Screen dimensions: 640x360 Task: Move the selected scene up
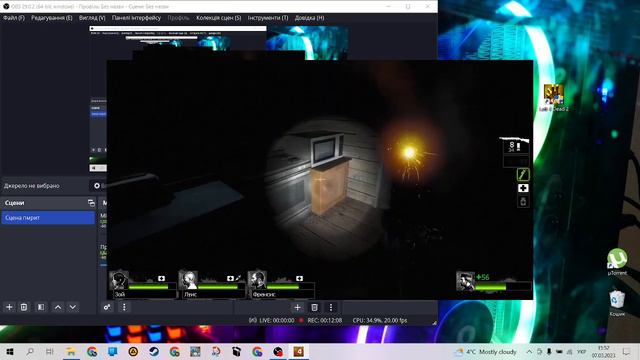(58, 307)
